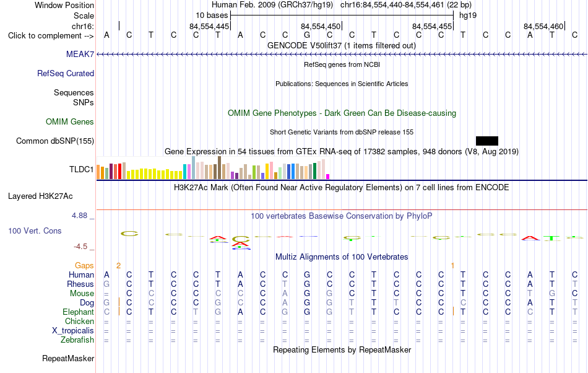Click the PhyloP lower value -4.5
Screen dimensions: 588x373
coord(80,246)
